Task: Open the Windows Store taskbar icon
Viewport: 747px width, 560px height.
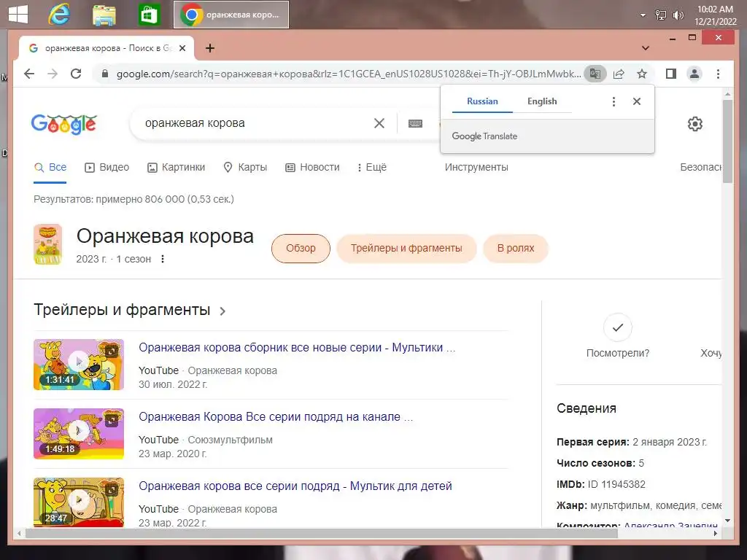Action: pos(149,15)
